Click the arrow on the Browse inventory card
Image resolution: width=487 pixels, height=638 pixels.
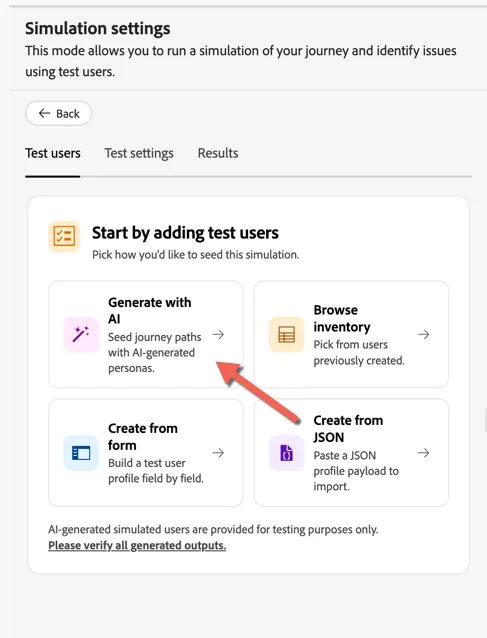point(424,334)
